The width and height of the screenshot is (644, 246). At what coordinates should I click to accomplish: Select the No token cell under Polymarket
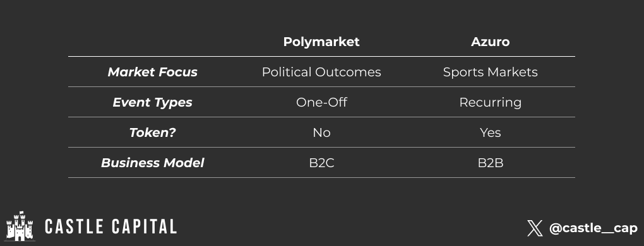321,133
